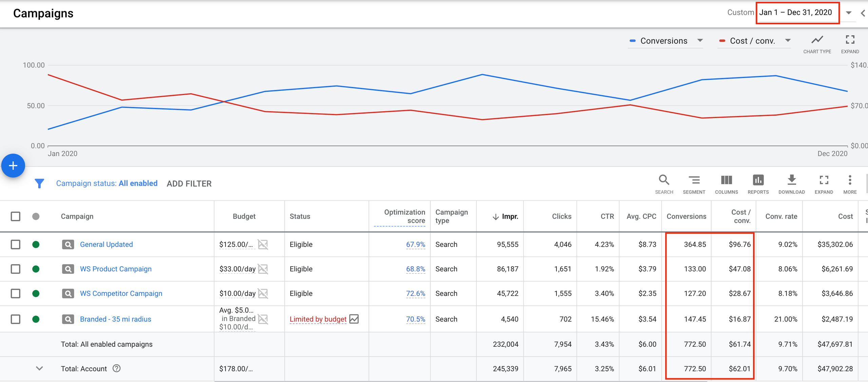Image resolution: width=868 pixels, height=382 pixels.
Task: Open the Segment tool
Action: coord(694,180)
